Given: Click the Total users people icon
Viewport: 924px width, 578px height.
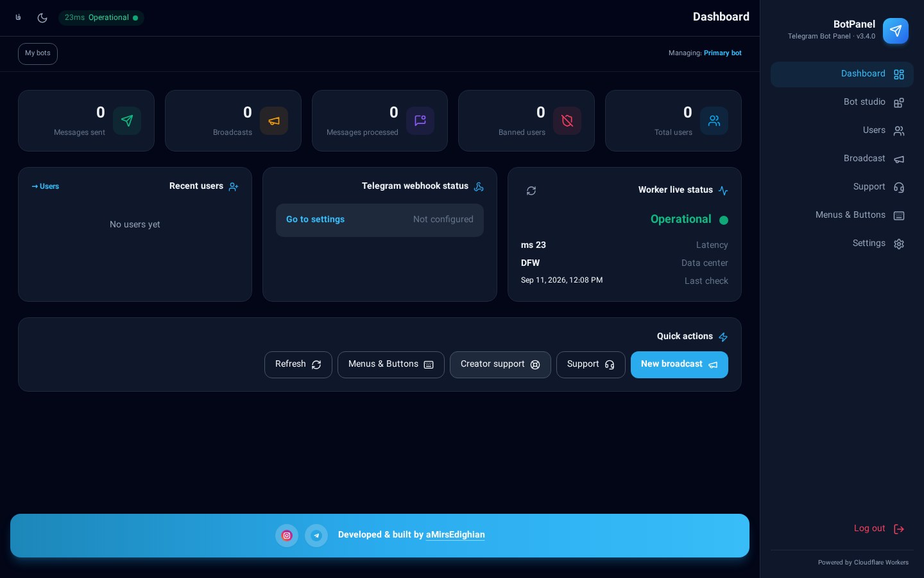Looking at the screenshot, I should pos(714,121).
